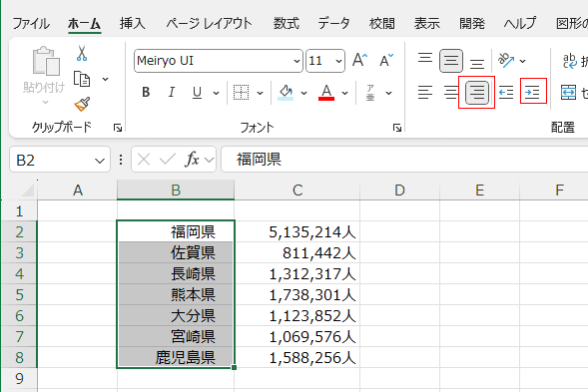Toggle right text alignment
Screen dimensions: 588x392
point(477,92)
